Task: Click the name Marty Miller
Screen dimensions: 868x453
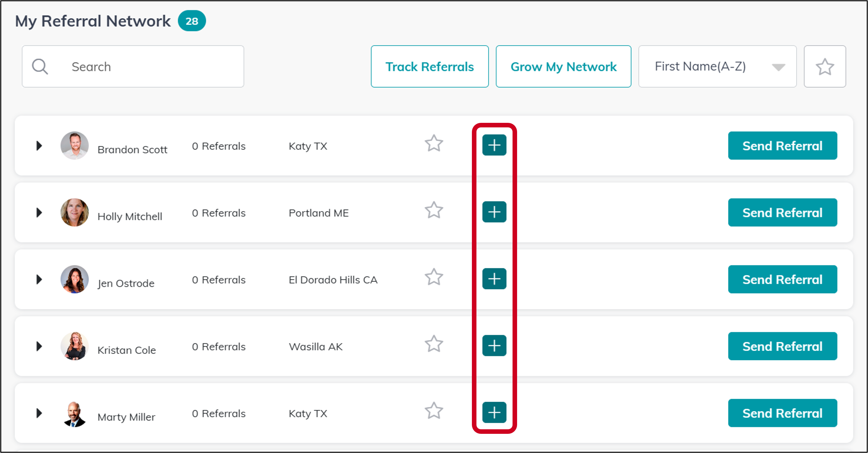Action: [127, 417]
